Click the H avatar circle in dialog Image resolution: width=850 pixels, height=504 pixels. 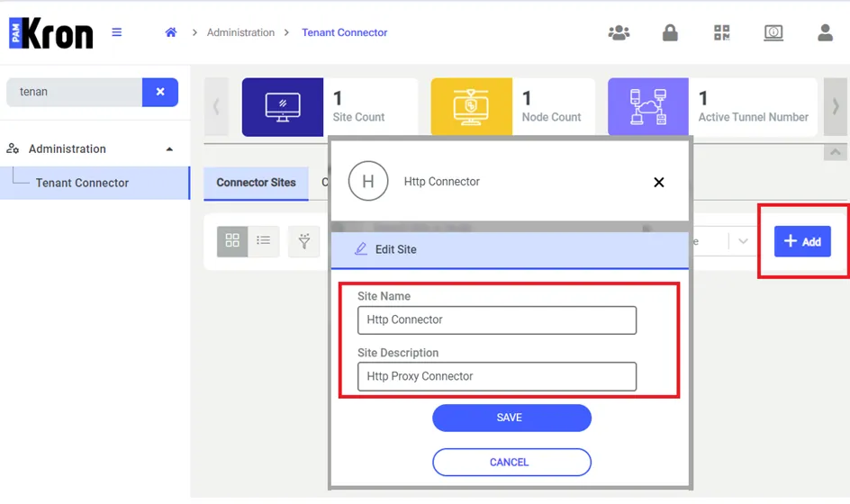point(368,182)
